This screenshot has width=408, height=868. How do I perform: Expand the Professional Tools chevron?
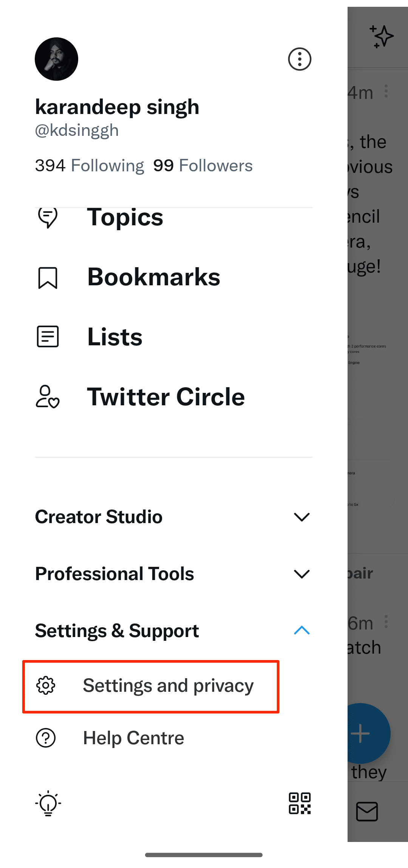coord(301,574)
